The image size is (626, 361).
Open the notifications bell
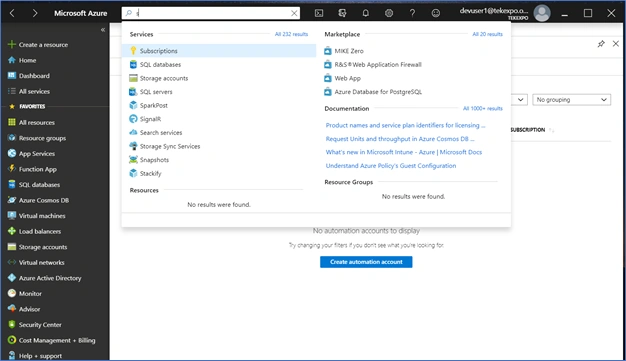[x=365, y=13]
